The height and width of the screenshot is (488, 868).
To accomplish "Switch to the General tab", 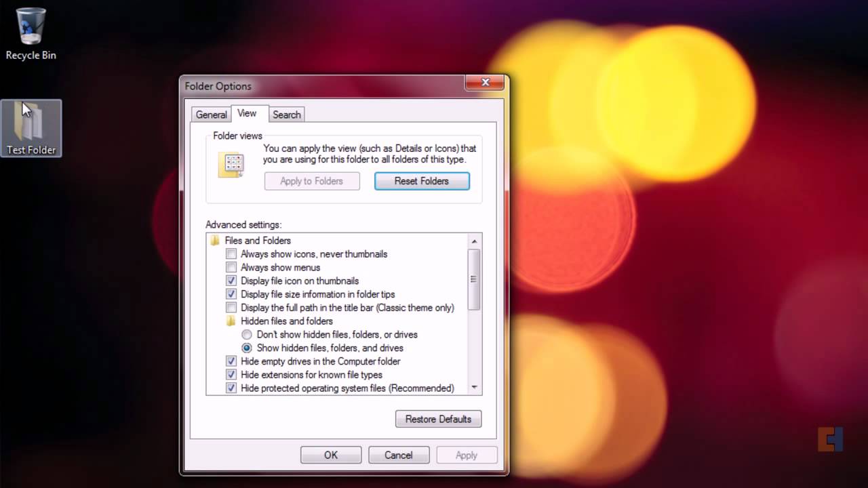I will coord(211,115).
